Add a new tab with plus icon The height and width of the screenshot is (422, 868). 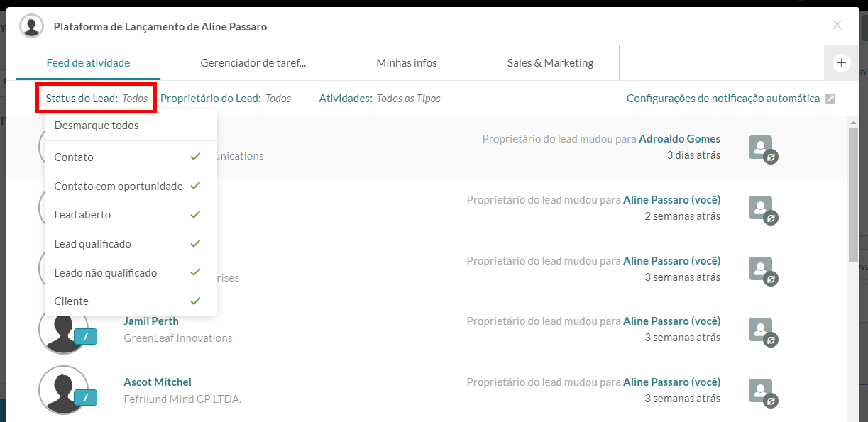(841, 63)
